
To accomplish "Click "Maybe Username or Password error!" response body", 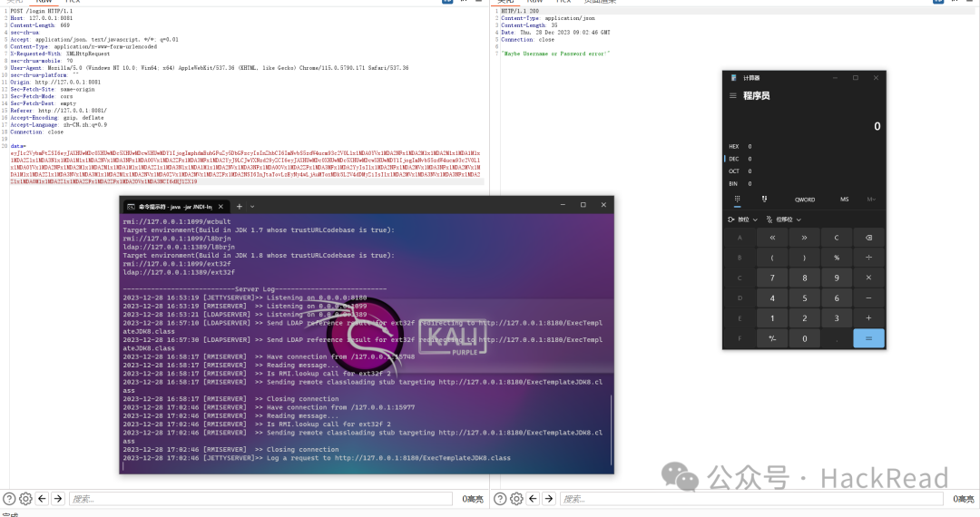I will 555,54.
